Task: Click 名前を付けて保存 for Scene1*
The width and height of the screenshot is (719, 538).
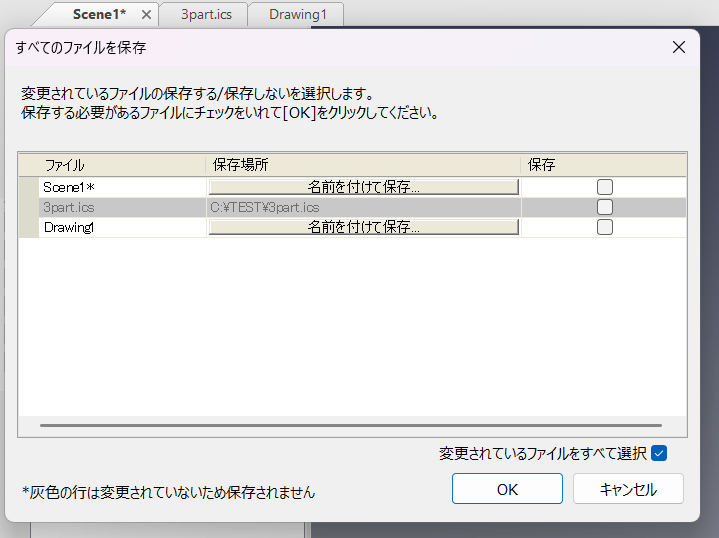Action: (x=363, y=187)
